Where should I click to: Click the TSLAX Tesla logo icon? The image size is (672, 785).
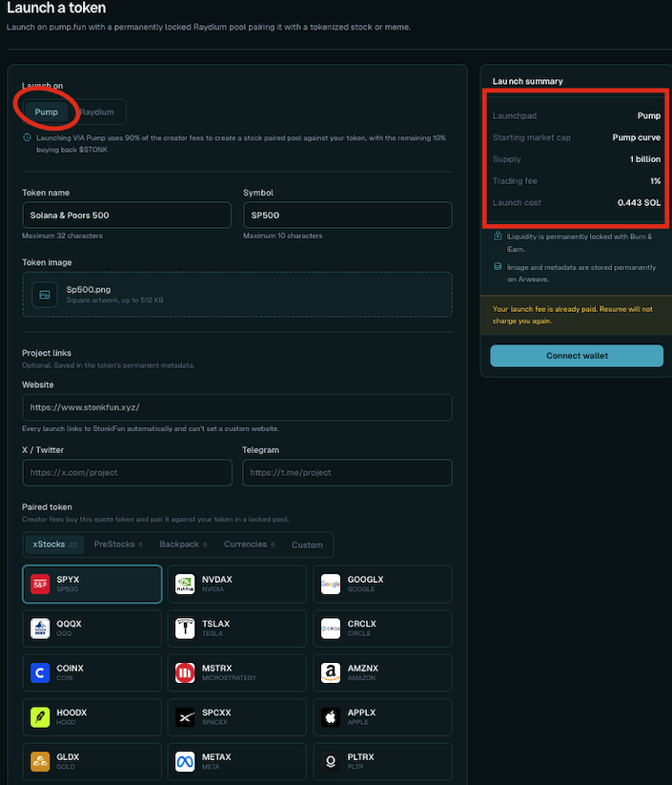(185, 629)
